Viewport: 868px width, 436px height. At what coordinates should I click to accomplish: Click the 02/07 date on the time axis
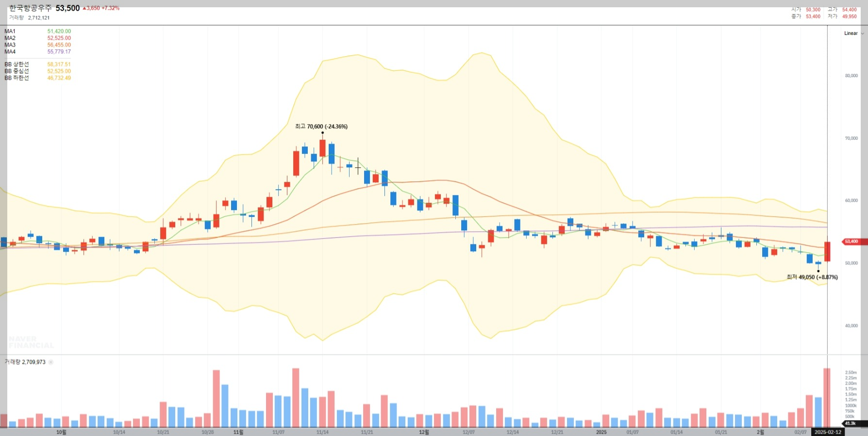pos(801,432)
